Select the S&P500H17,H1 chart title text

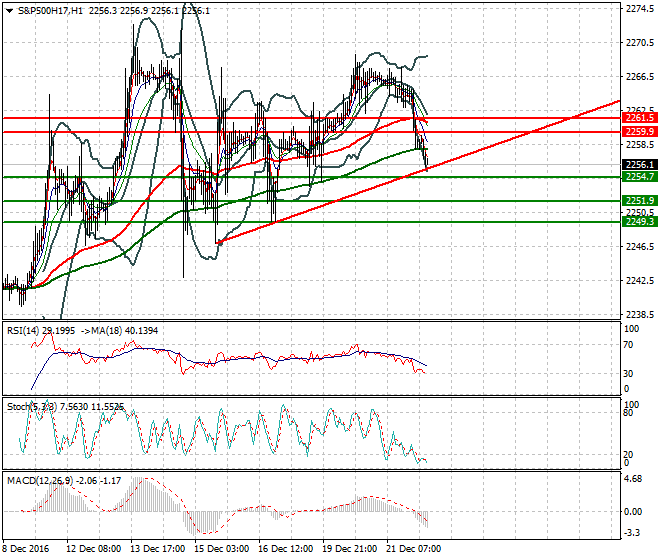pos(50,11)
